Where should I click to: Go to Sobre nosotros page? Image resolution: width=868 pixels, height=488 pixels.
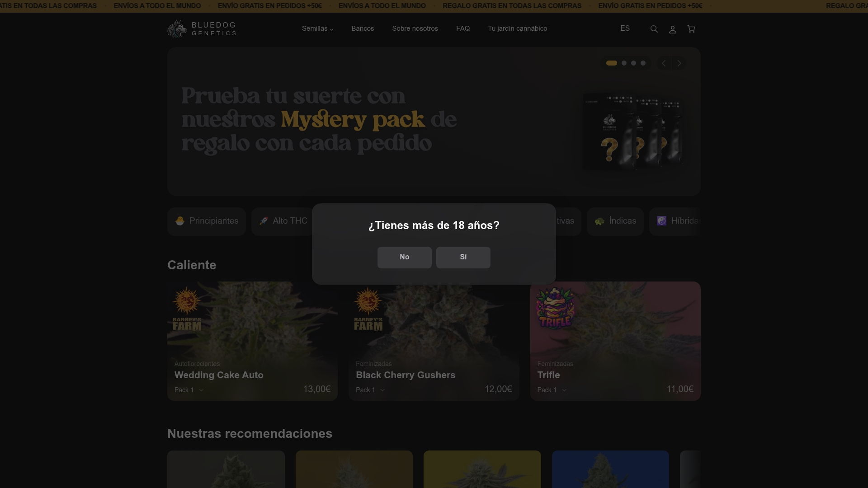point(415,29)
